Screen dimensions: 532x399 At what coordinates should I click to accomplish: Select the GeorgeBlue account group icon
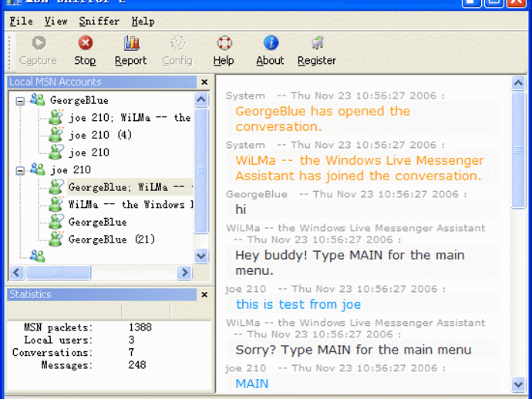point(37,99)
